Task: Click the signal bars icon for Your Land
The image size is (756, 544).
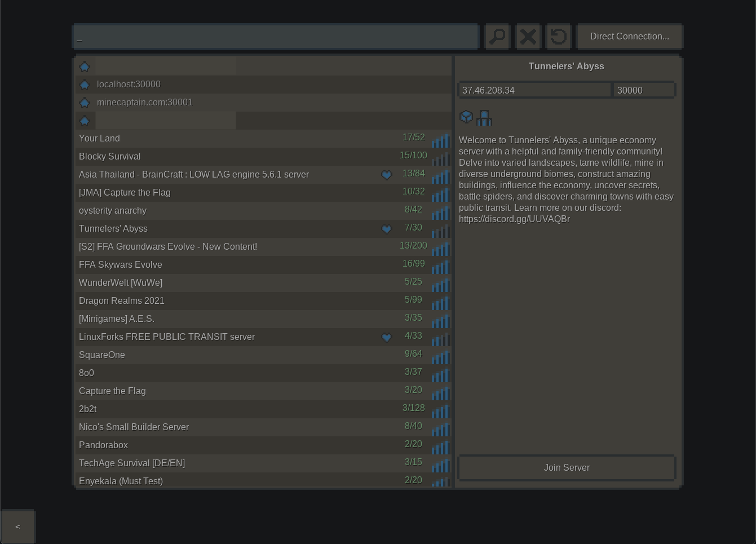Action: tap(440, 139)
